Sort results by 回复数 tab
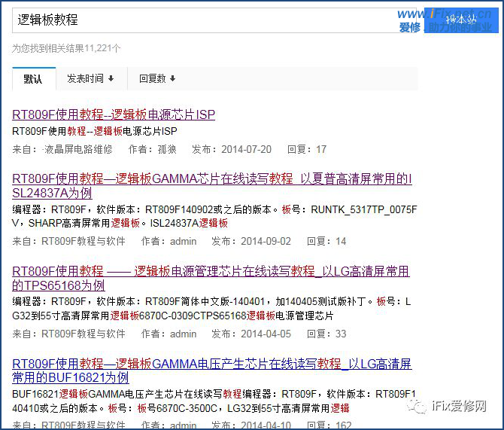This screenshot has height=430, width=504. 157,78
